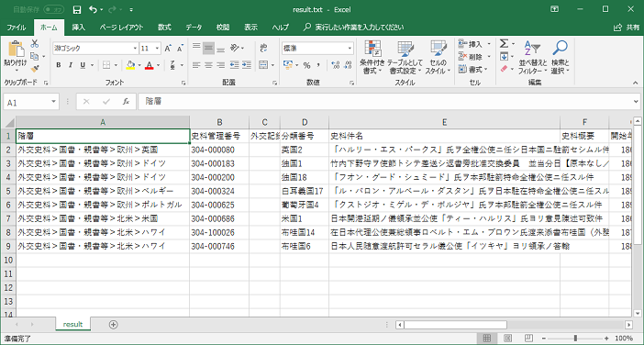Click the Insert Function fx icon
This screenshot has height=345, width=644.
coord(126,102)
